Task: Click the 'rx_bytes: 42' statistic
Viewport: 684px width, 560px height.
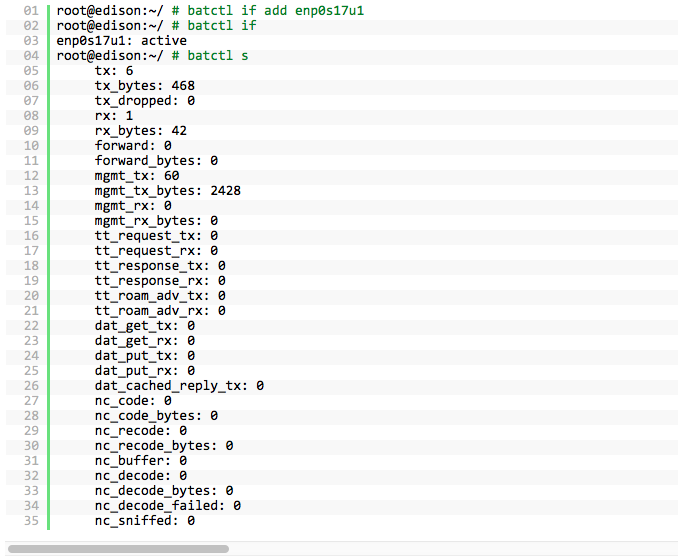Action: pos(141,131)
